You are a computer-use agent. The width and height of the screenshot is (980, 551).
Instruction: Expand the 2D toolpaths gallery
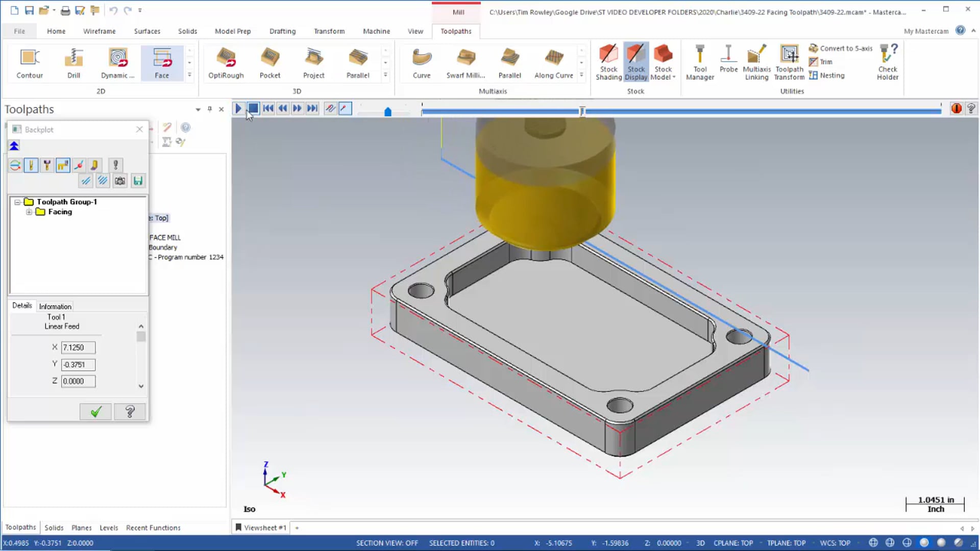(x=189, y=75)
